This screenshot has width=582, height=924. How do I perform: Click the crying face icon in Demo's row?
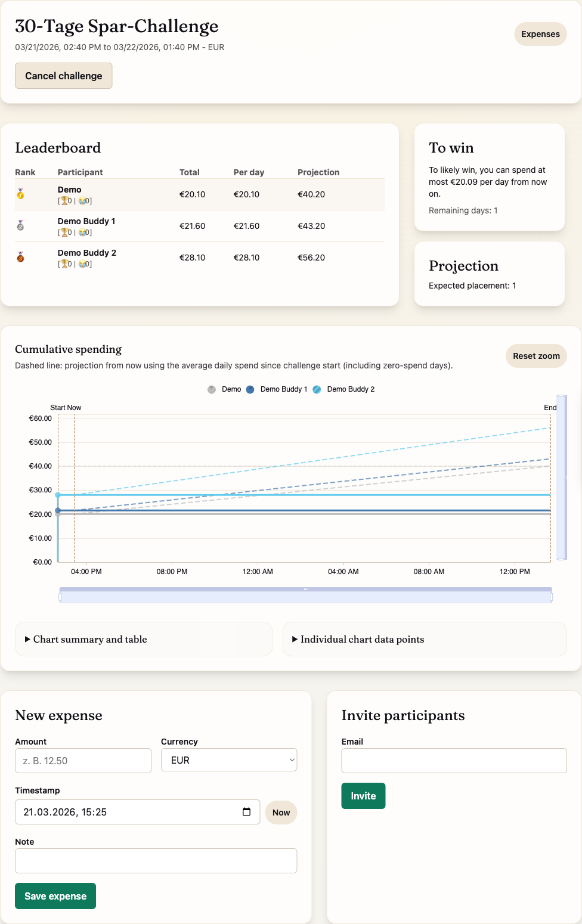point(82,201)
